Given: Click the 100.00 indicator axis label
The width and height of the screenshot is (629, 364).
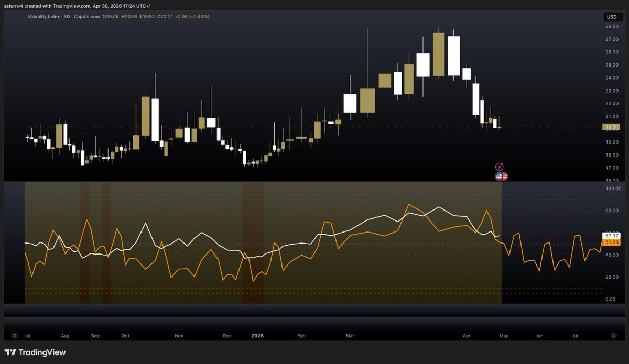Looking at the screenshot, I should 613,188.
